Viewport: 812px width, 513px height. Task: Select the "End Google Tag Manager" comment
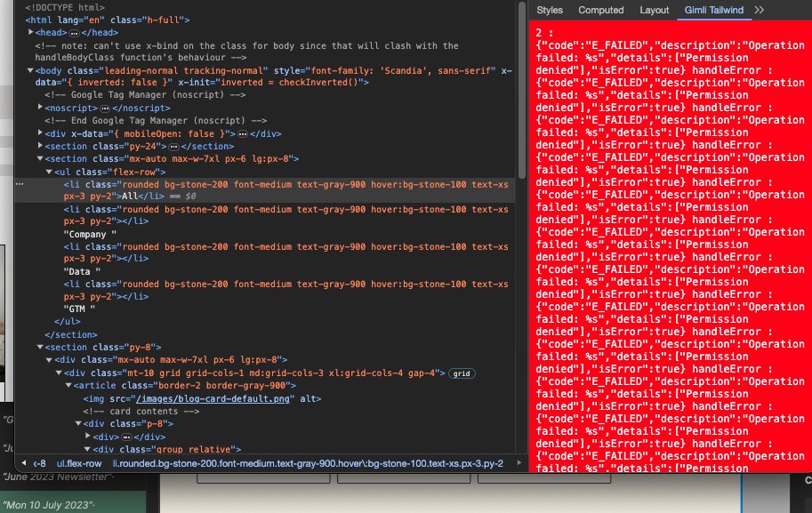156,121
